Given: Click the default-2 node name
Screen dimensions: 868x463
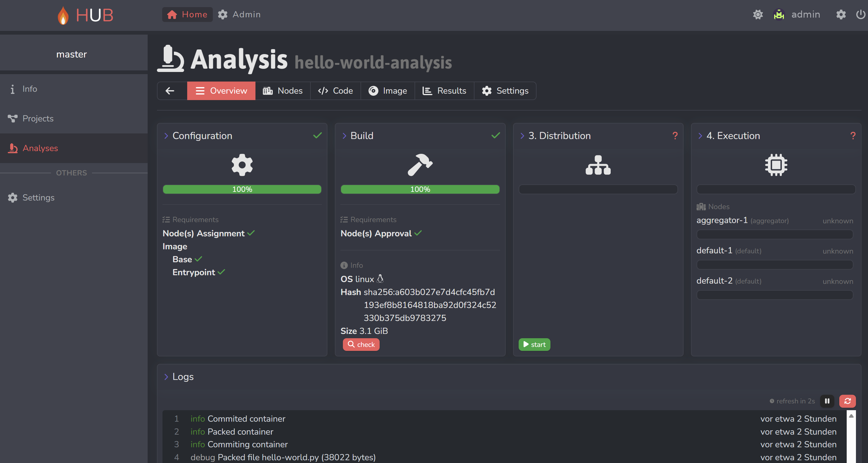Looking at the screenshot, I should (714, 281).
